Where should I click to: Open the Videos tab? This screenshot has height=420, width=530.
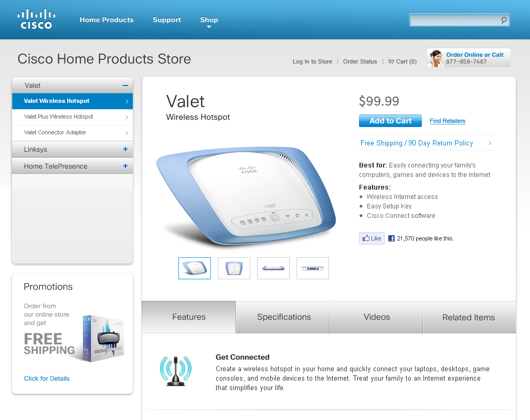[376, 317]
